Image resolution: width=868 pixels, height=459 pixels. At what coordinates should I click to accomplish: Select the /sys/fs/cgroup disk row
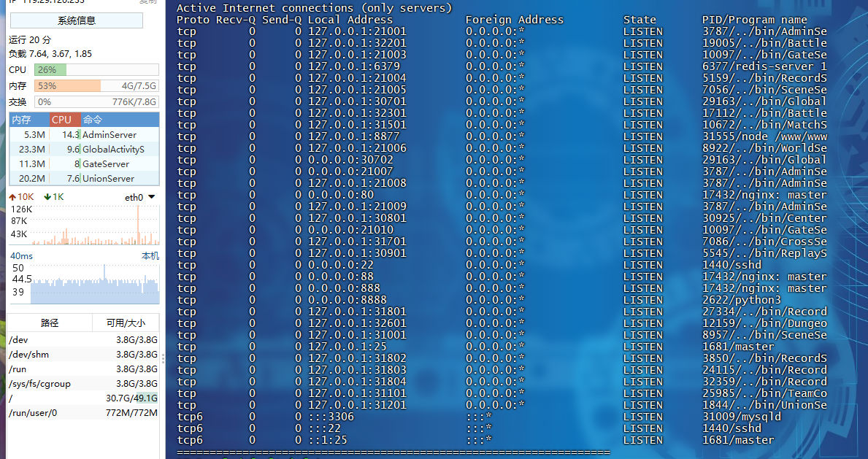tap(84, 384)
